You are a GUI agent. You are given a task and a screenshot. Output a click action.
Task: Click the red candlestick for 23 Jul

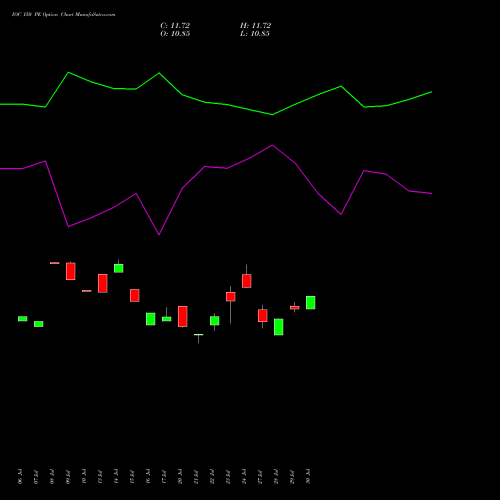click(231, 297)
